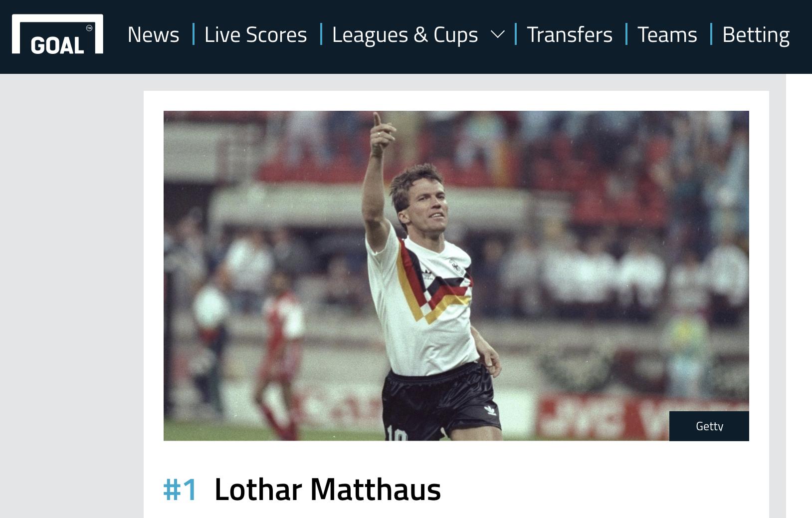The width and height of the screenshot is (812, 518).
Task: Click the vertical scrollbar track on the right
Action: [799, 296]
